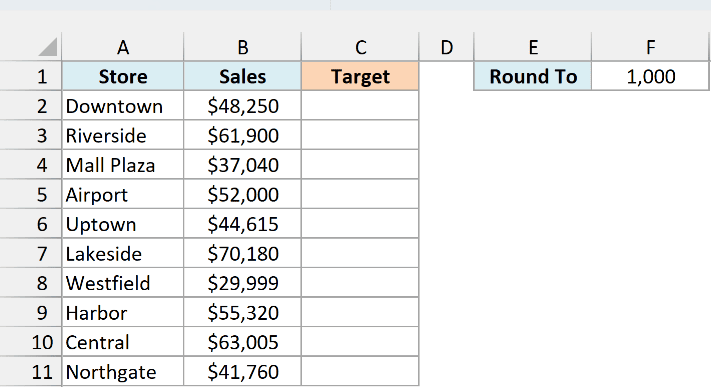
Task: Select the Uptown cell
Action: pos(122,224)
